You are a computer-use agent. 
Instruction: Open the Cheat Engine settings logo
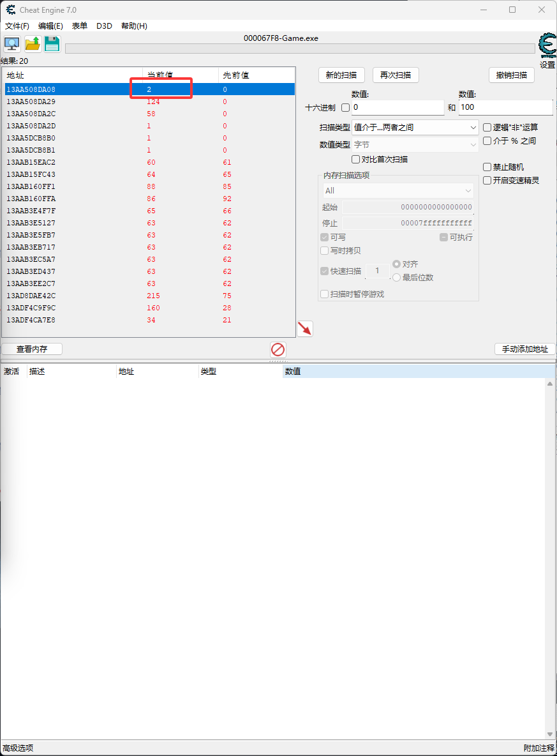click(547, 45)
